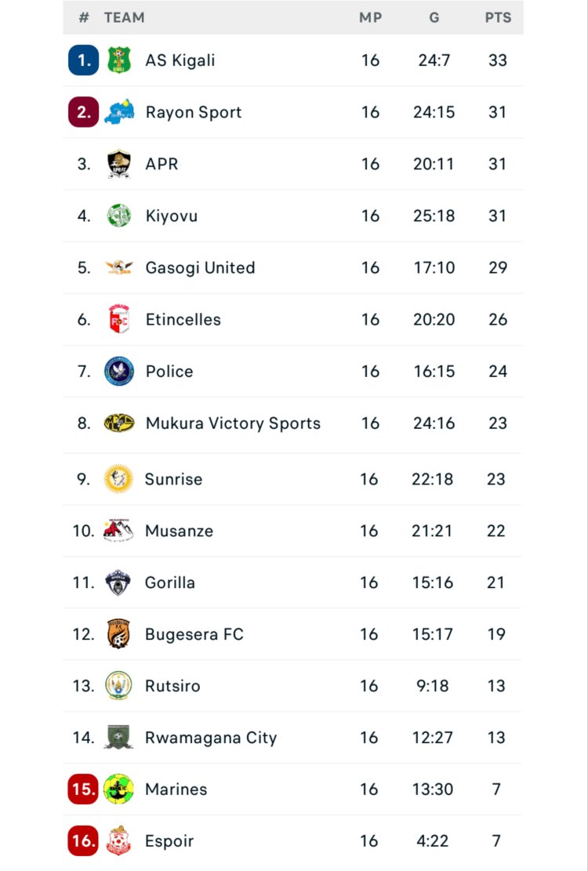This screenshot has width=588, height=871.
Task: Click the Gasogi United logo
Action: coord(119,267)
